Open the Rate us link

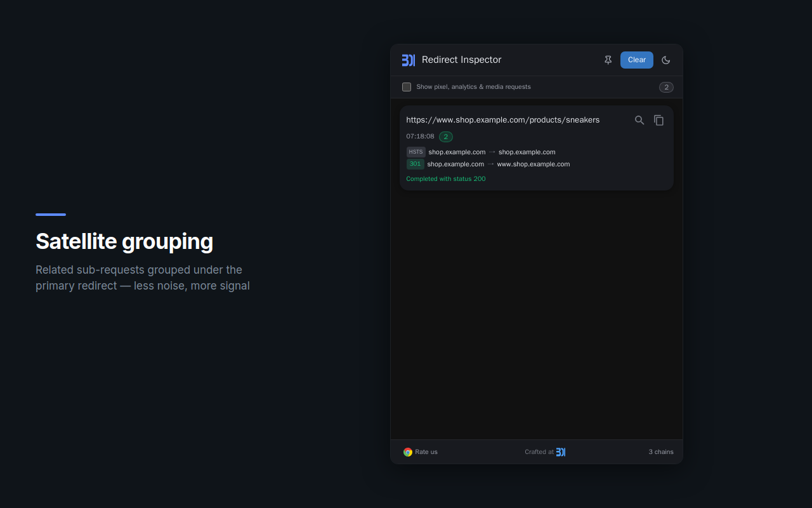click(x=426, y=451)
